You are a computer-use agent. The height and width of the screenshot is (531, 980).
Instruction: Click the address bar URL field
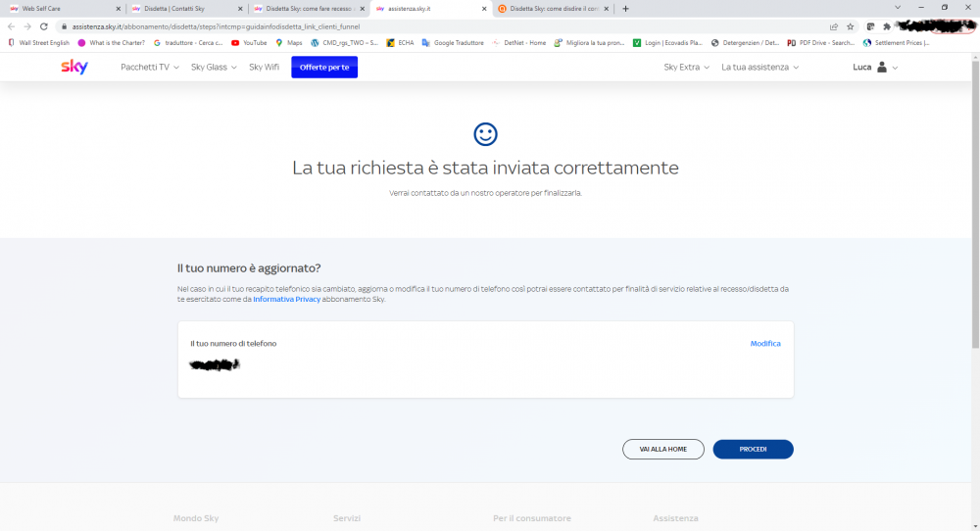(437, 26)
